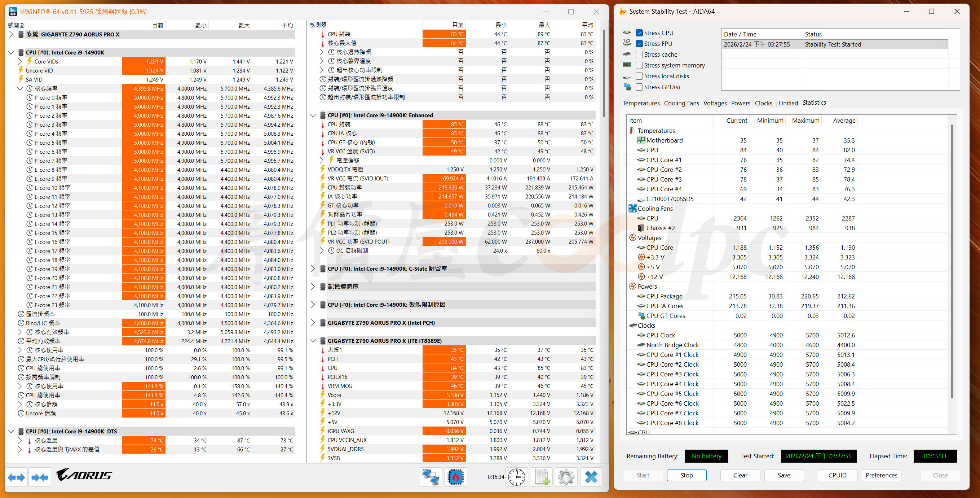Image resolution: width=980 pixels, height=498 pixels.
Task: Click the shrink columns arrows icon
Action: pos(40,477)
